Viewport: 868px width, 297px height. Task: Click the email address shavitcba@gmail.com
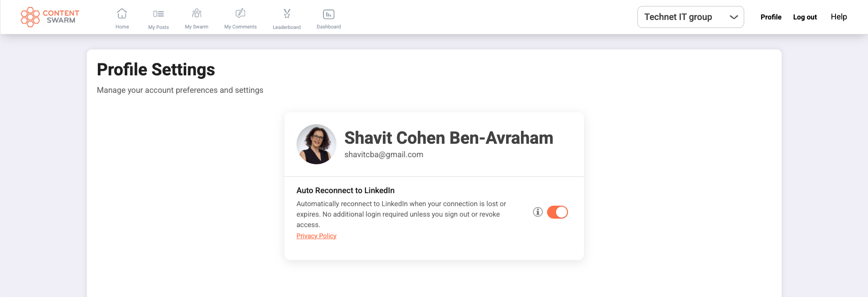pos(384,155)
